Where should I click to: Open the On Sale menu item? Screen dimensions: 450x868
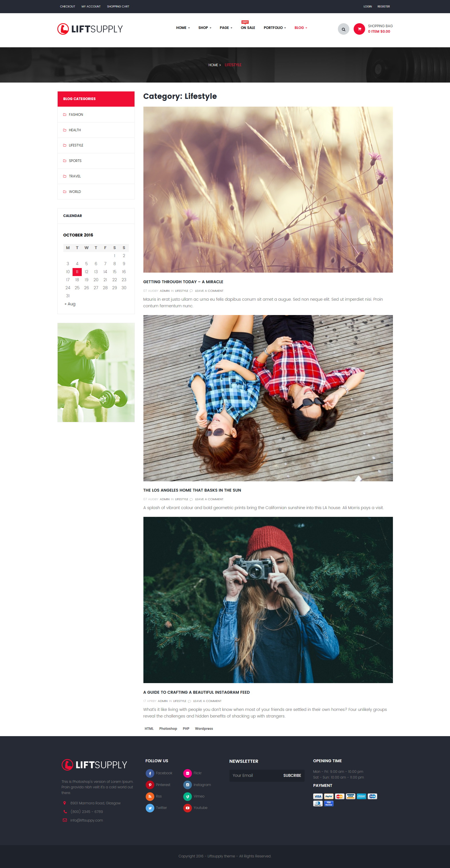[x=248, y=28]
